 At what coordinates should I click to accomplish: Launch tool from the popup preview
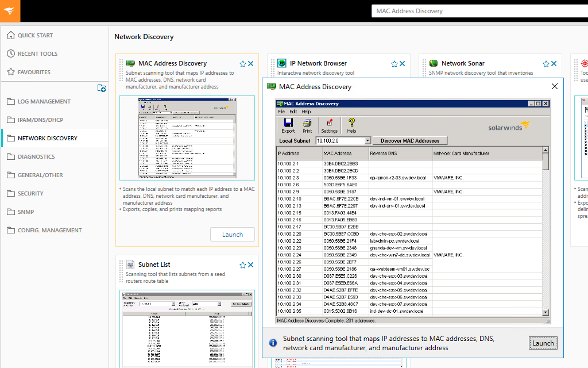(543, 343)
